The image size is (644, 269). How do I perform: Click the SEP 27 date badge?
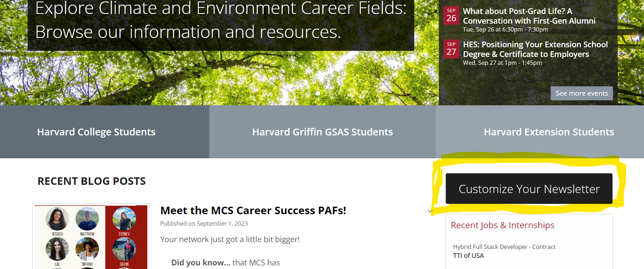(x=452, y=49)
